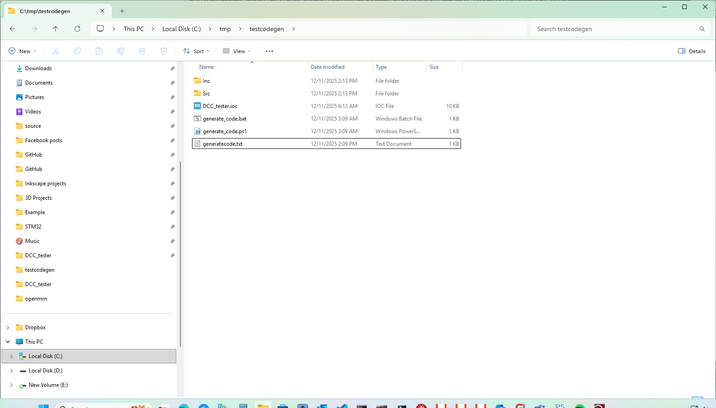Navigate back with the left arrow
The image size is (716, 408).
(x=13, y=29)
